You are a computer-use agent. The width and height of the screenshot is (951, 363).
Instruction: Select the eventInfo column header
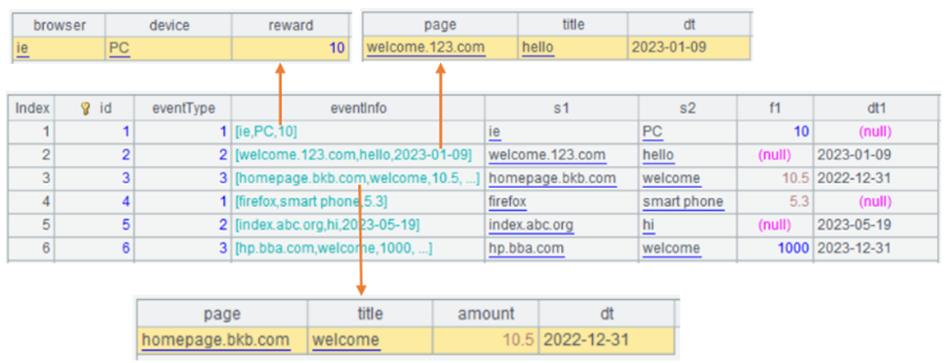[x=358, y=108]
